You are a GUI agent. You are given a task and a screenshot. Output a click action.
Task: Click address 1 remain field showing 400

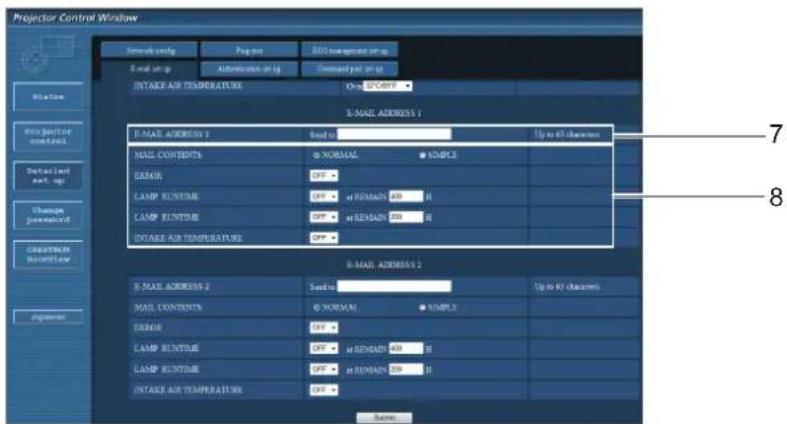406,196
